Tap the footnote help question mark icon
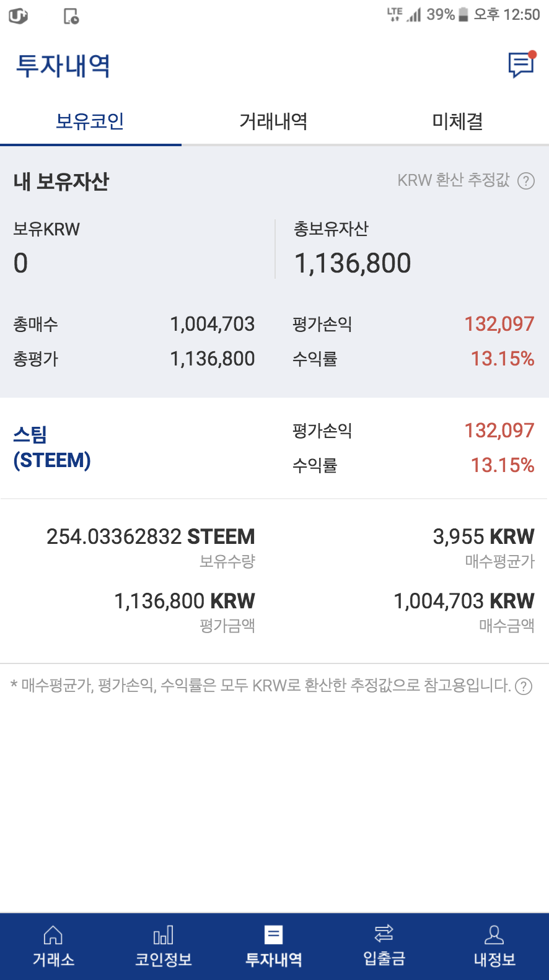This screenshot has height=980, width=549. point(524,686)
